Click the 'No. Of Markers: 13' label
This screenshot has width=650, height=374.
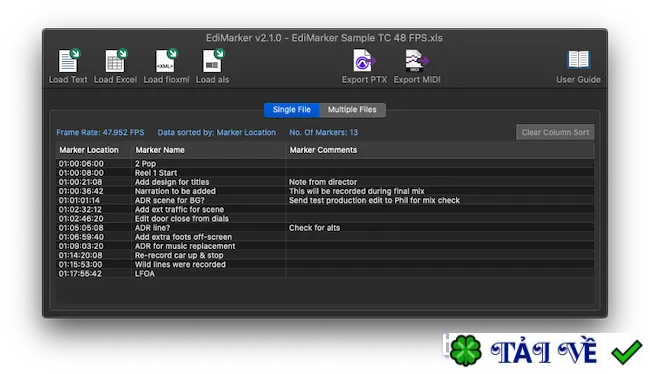point(324,132)
